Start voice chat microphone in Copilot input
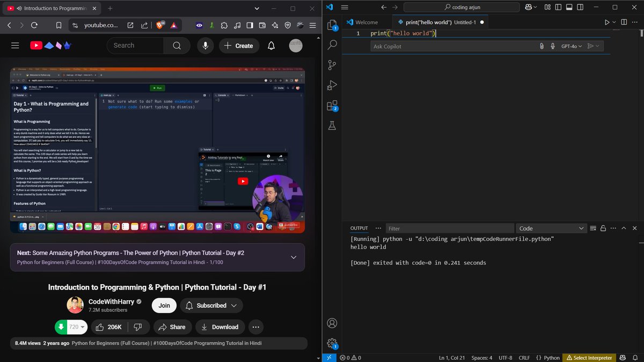 point(552,46)
